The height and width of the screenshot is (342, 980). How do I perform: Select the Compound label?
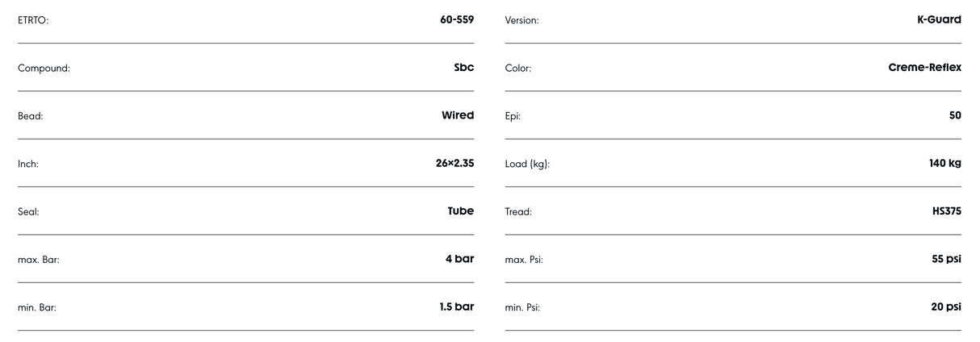(44, 69)
